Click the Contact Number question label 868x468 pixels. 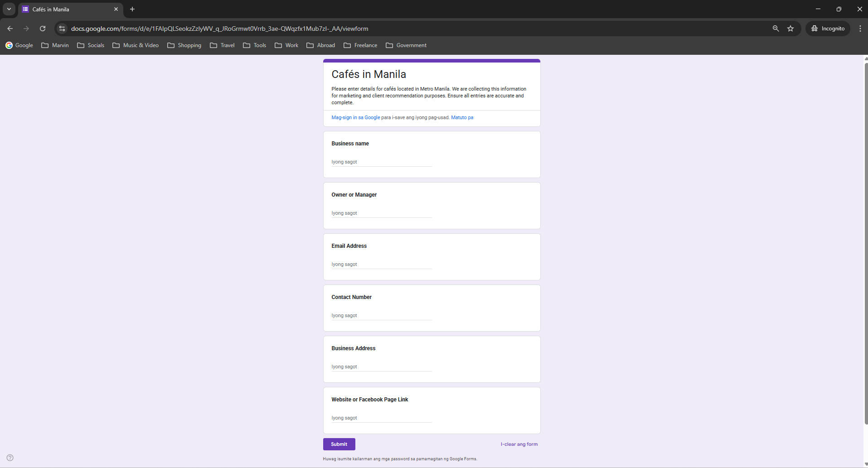pos(351,297)
